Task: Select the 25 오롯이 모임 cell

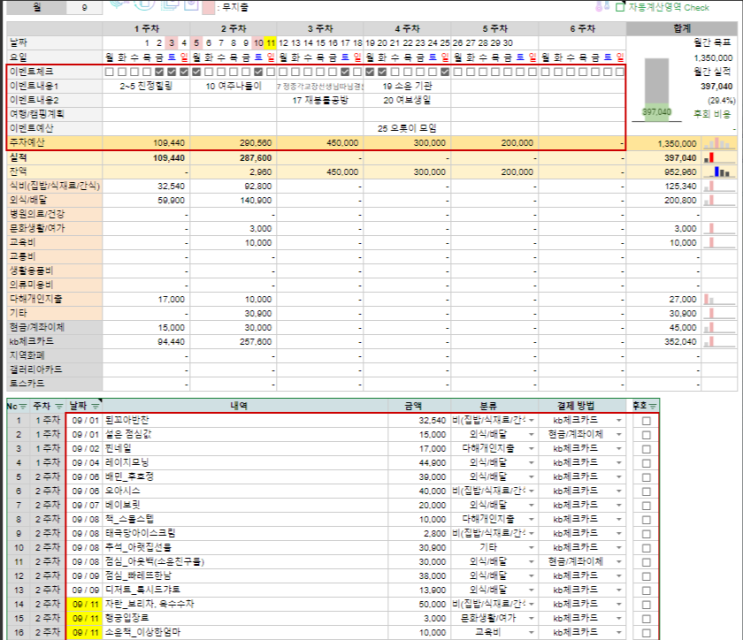Action: pyautogui.click(x=408, y=128)
